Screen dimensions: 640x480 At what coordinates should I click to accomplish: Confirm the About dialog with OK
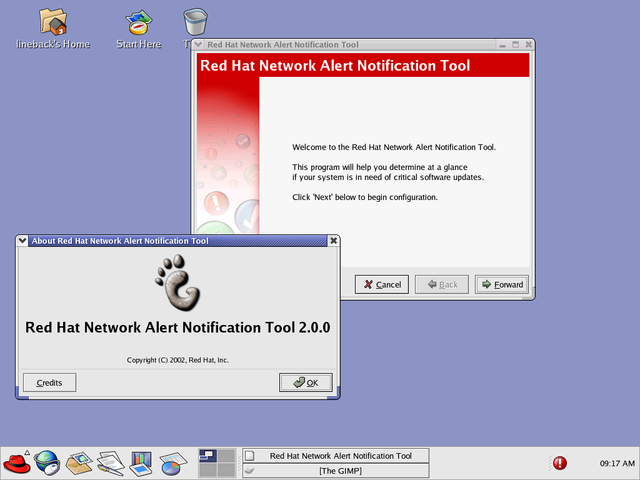[x=305, y=382]
